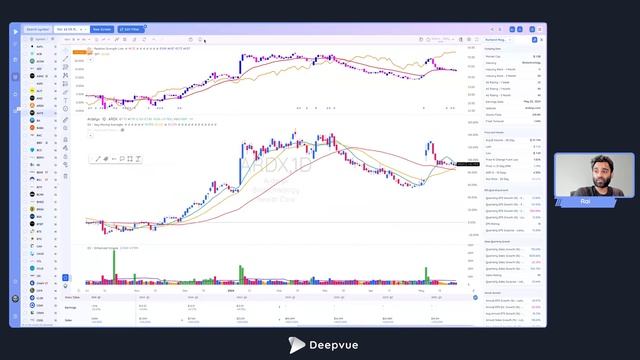Open the website link value in the data panel

click(533, 108)
